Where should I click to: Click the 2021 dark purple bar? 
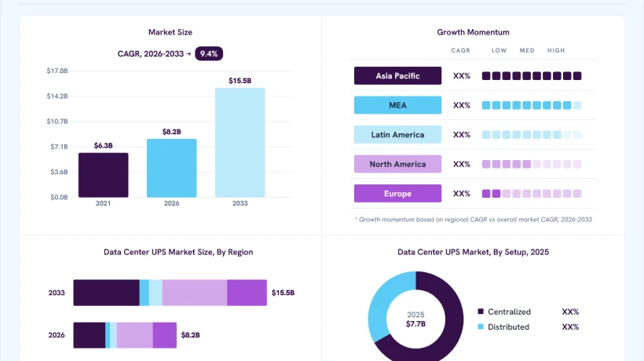104,175
